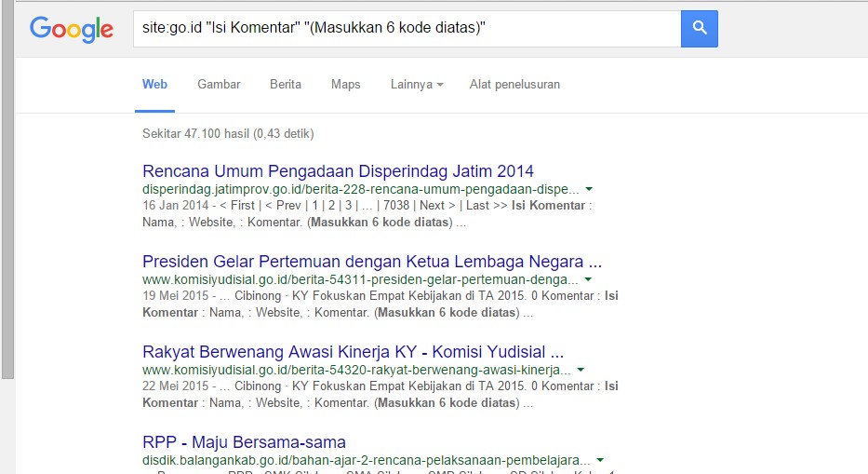Screen dimensions: 868x474
Task: Expand the arrow beside disdik.balangankab.go.id URL
Action: (600, 460)
